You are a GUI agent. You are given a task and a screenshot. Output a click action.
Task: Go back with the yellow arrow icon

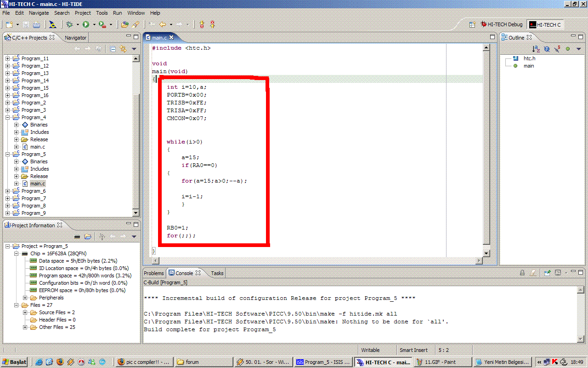(163, 24)
